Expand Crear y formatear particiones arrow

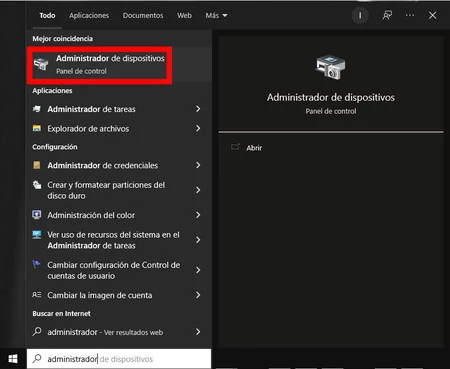click(x=198, y=190)
